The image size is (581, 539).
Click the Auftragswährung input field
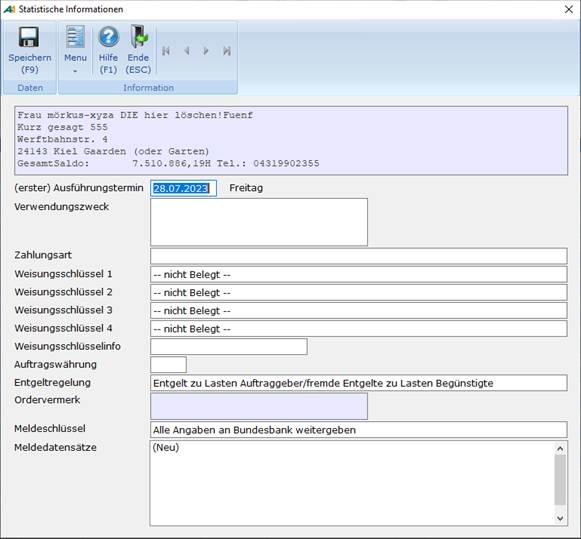coord(168,365)
